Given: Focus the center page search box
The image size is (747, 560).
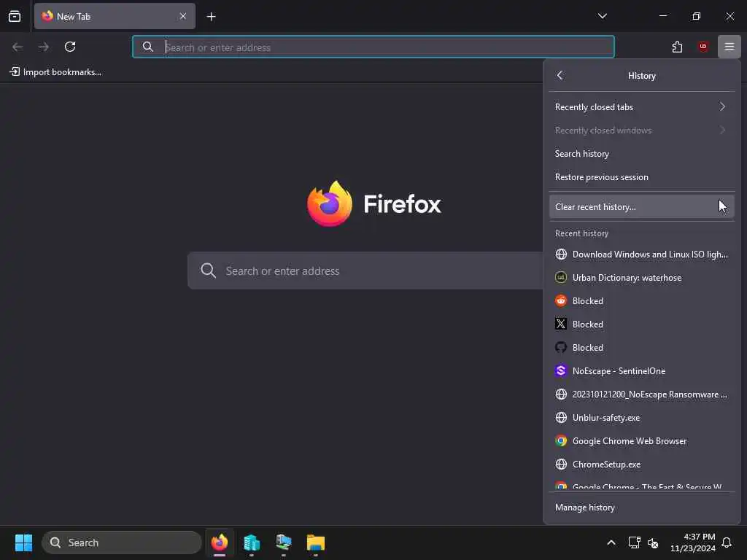Looking at the screenshot, I should [x=365, y=271].
